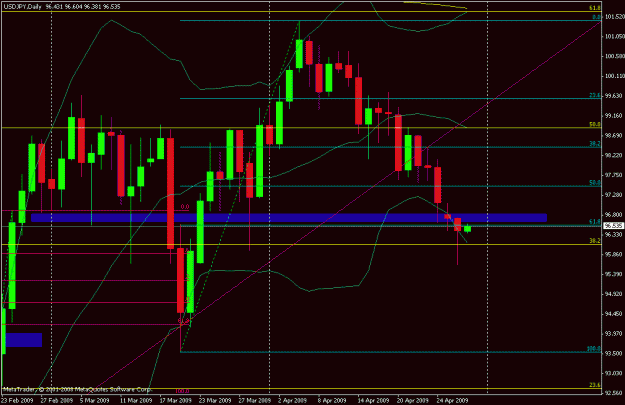Image resolution: width=625 pixels, height=405 pixels.
Task: Click the 2 Apr 2009 date label
Action: (293, 400)
